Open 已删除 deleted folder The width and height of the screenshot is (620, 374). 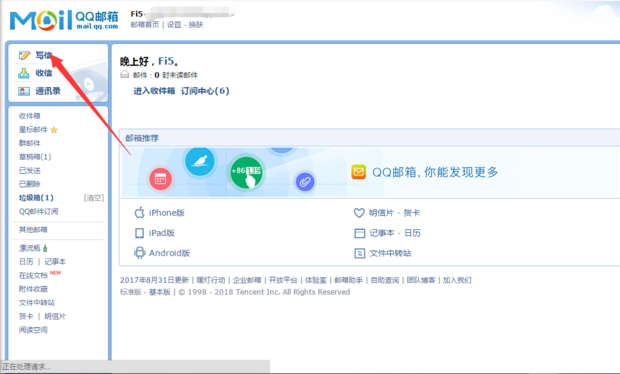point(30,184)
